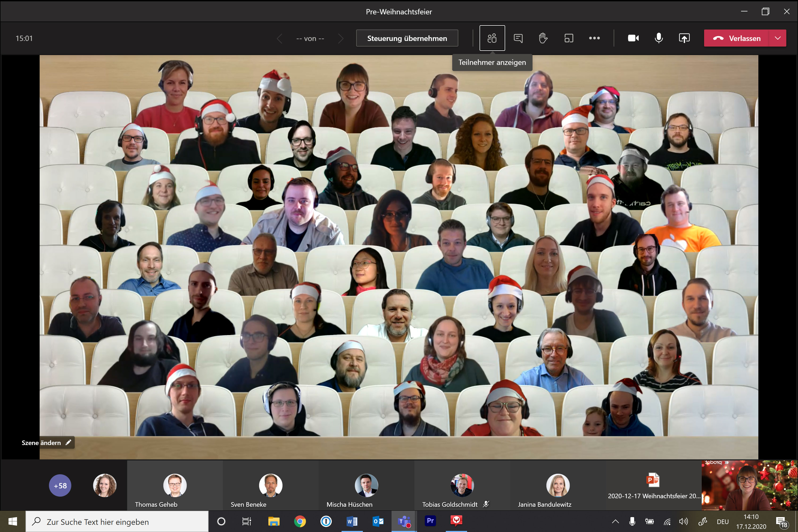Image resolution: width=798 pixels, height=532 pixels.
Task: Switch to Outlook in taskbar
Action: pyautogui.click(x=378, y=521)
